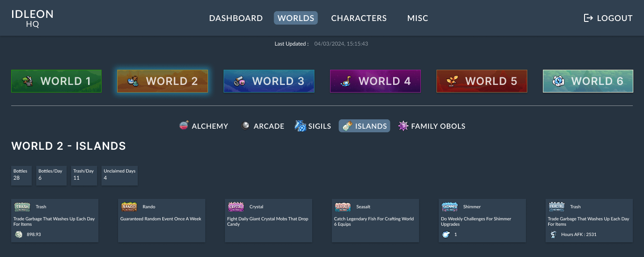
Task: Select the World 3 banner
Action: (x=269, y=81)
